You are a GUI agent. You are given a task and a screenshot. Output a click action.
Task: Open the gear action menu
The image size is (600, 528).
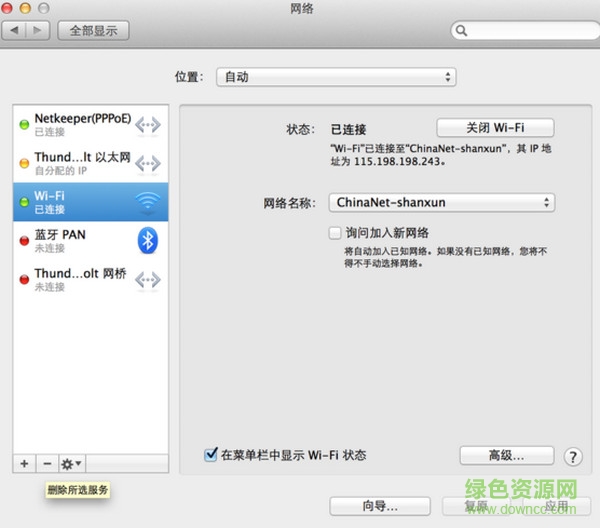tap(72, 464)
